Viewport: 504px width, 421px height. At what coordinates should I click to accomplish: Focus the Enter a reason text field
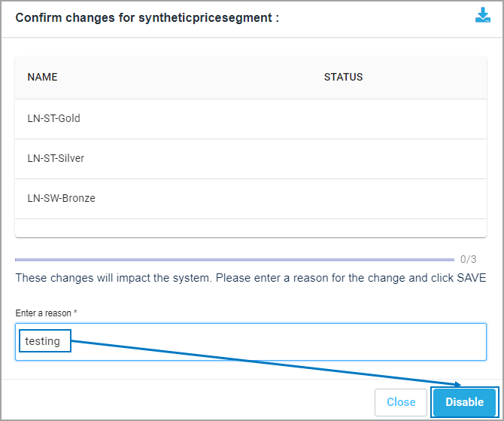pyautogui.click(x=271, y=342)
